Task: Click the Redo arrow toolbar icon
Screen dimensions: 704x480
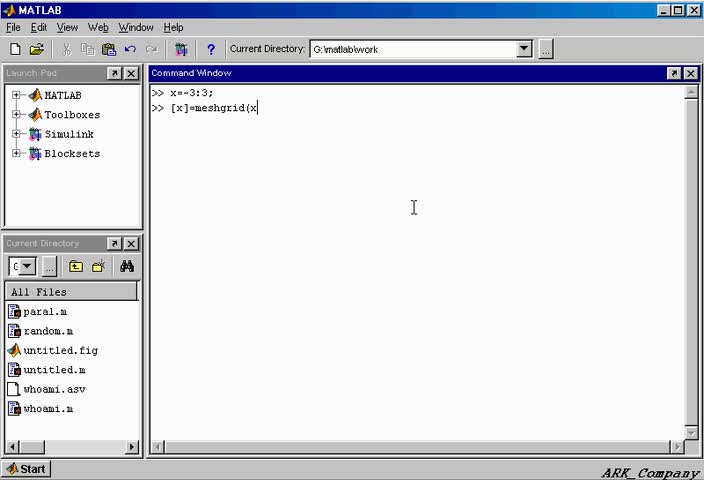Action: pyautogui.click(x=152, y=49)
